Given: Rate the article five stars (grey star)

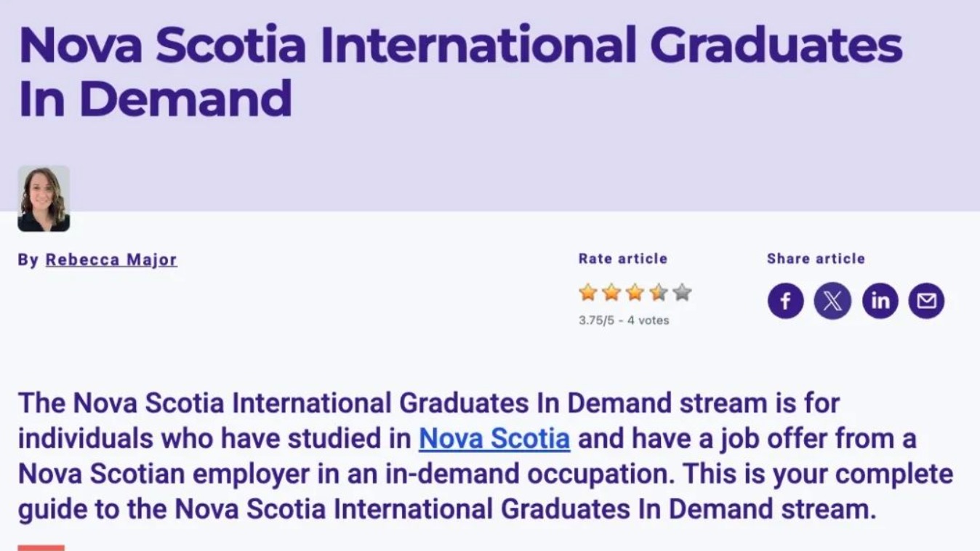Looking at the screenshot, I should 682,293.
